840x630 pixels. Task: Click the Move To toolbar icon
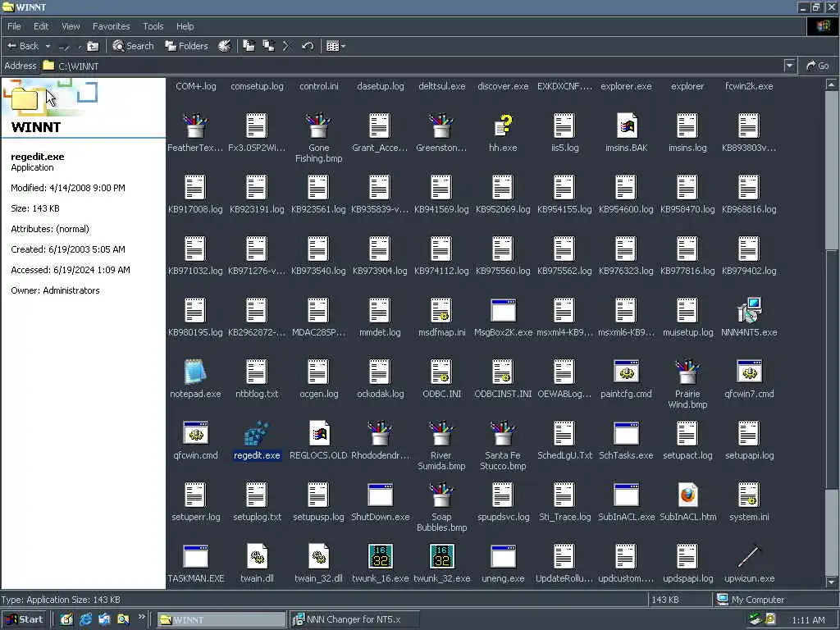249,46
